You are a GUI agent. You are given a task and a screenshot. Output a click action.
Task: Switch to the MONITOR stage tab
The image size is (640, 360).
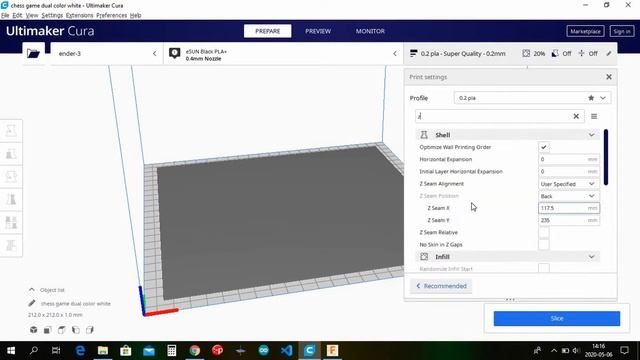point(370,31)
